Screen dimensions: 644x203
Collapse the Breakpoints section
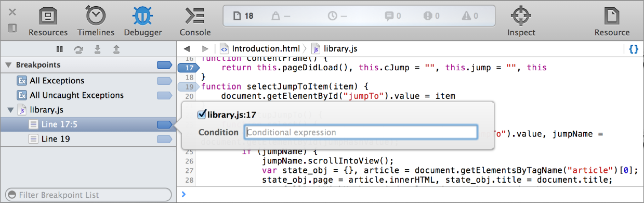click(x=8, y=65)
